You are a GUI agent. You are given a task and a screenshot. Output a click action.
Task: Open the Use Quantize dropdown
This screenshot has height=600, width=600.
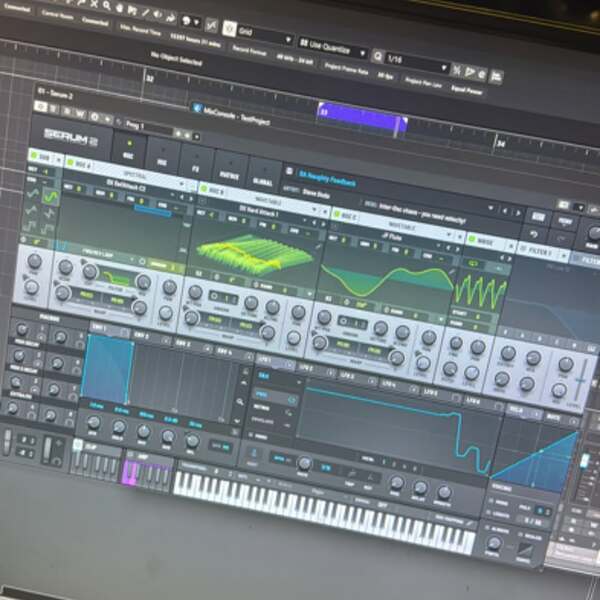tap(333, 49)
